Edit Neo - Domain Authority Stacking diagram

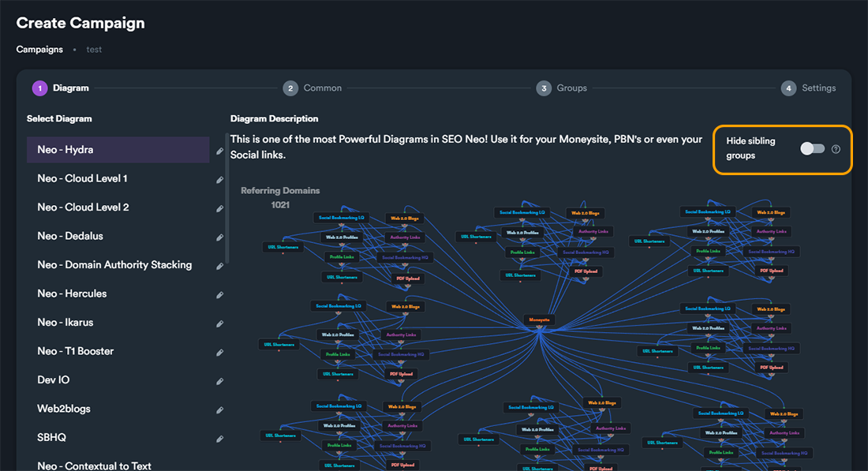220,266
